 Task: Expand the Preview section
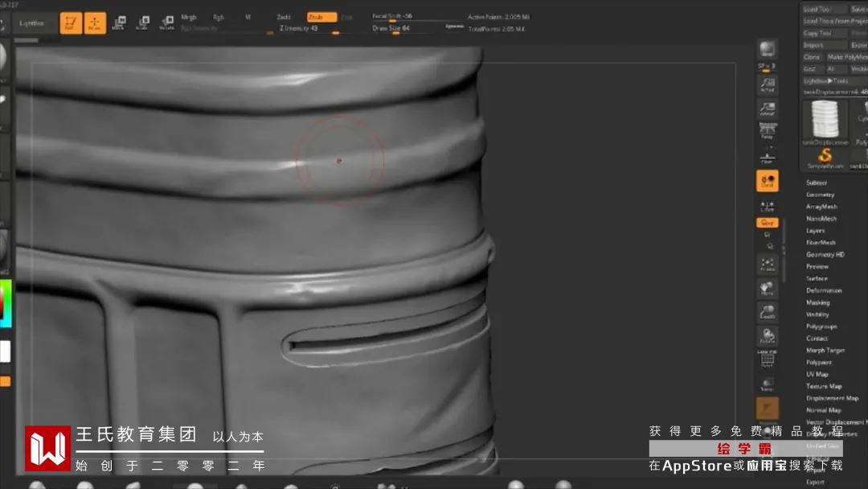tap(817, 266)
